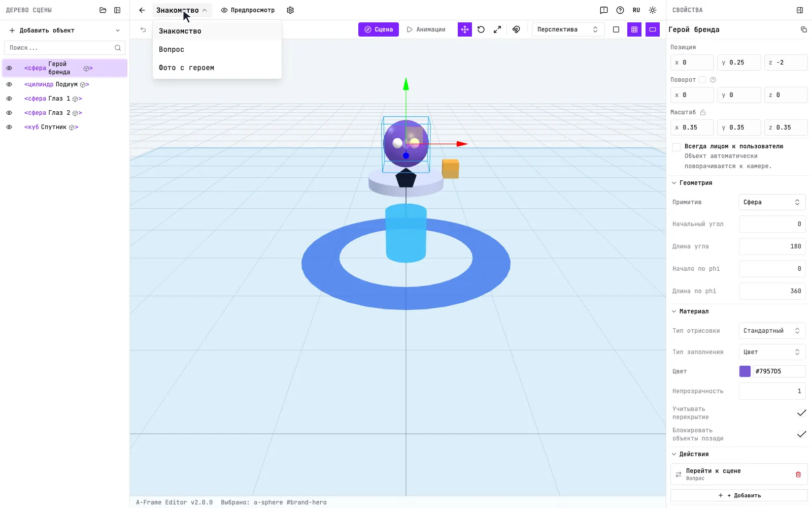This screenshot has width=812, height=508.
Task: Hide the Подиум cylinder
Action: click(x=9, y=84)
